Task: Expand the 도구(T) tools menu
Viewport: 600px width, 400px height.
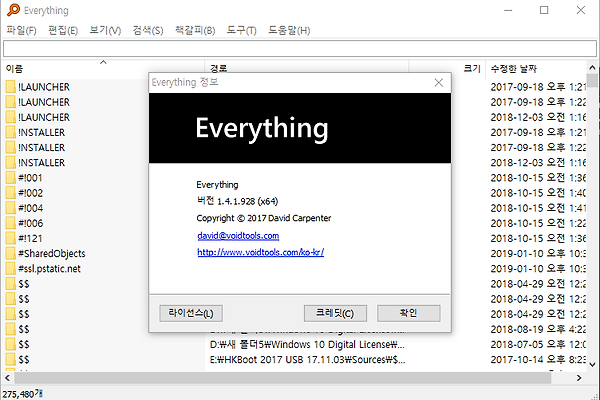Action: coord(241,30)
